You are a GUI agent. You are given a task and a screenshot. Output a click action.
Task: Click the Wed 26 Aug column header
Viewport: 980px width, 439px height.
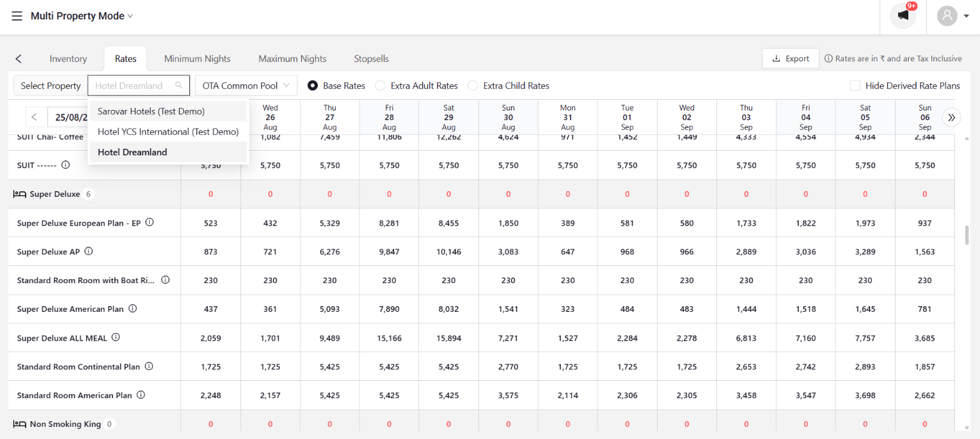point(270,117)
